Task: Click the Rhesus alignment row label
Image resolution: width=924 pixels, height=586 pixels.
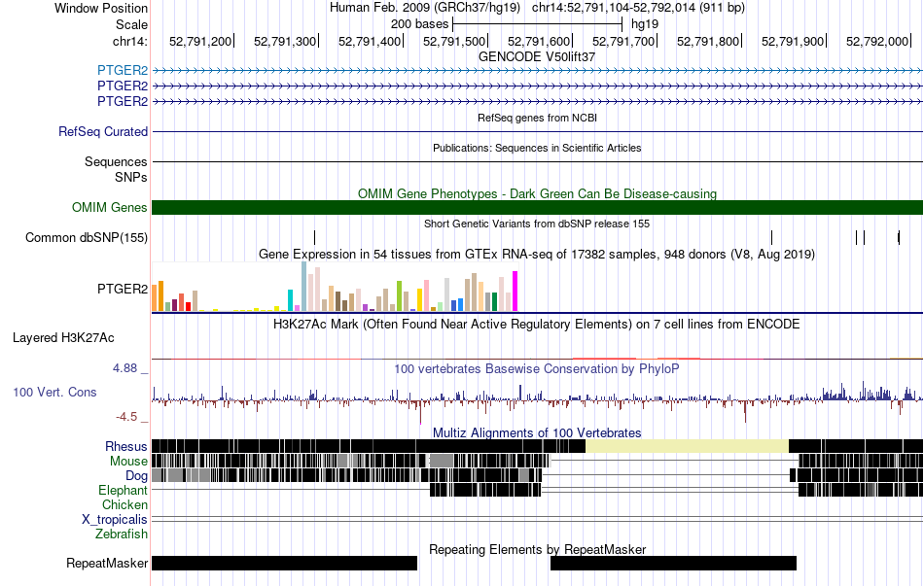Action: (126, 446)
